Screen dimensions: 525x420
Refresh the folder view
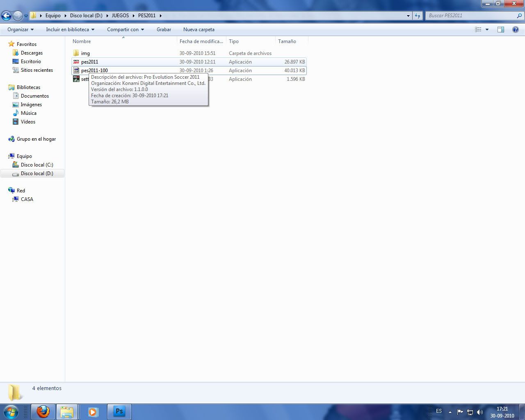(418, 16)
